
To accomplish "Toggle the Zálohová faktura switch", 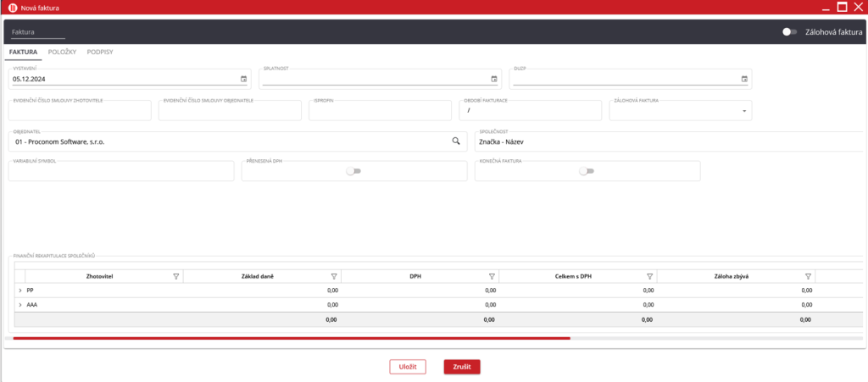I will coord(789,31).
